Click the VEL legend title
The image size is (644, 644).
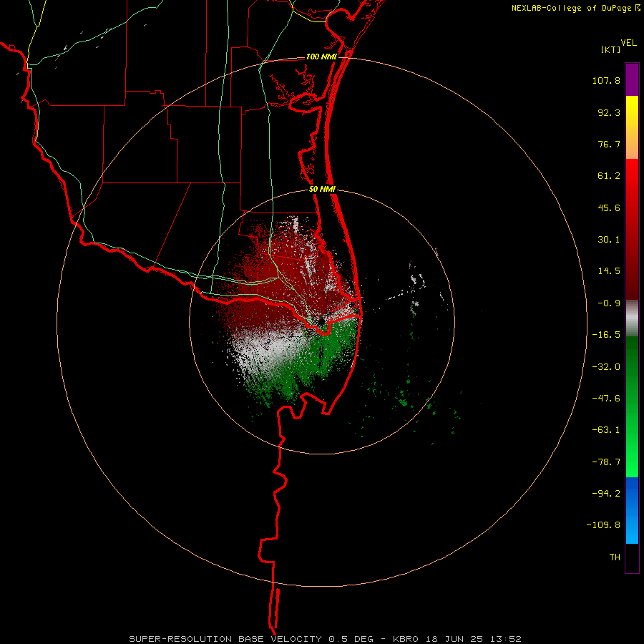(628, 43)
